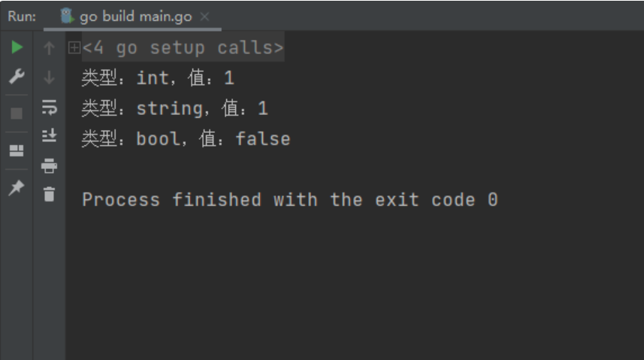Rerun the program with the green play icon
The height and width of the screenshot is (360, 644).
(x=17, y=47)
